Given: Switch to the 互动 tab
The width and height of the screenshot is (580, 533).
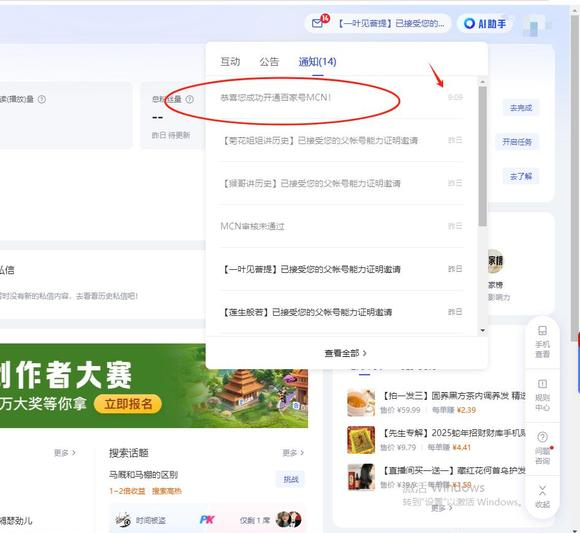Looking at the screenshot, I should point(230,61).
